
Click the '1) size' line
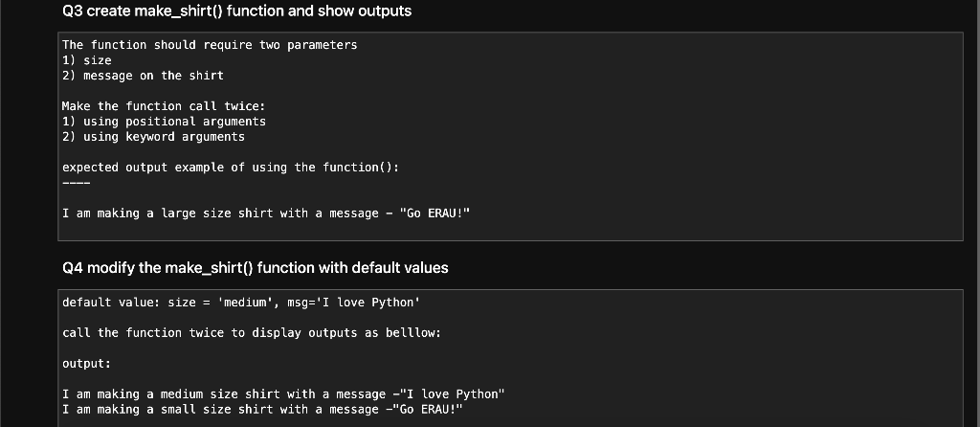pyautogui.click(x=86, y=60)
